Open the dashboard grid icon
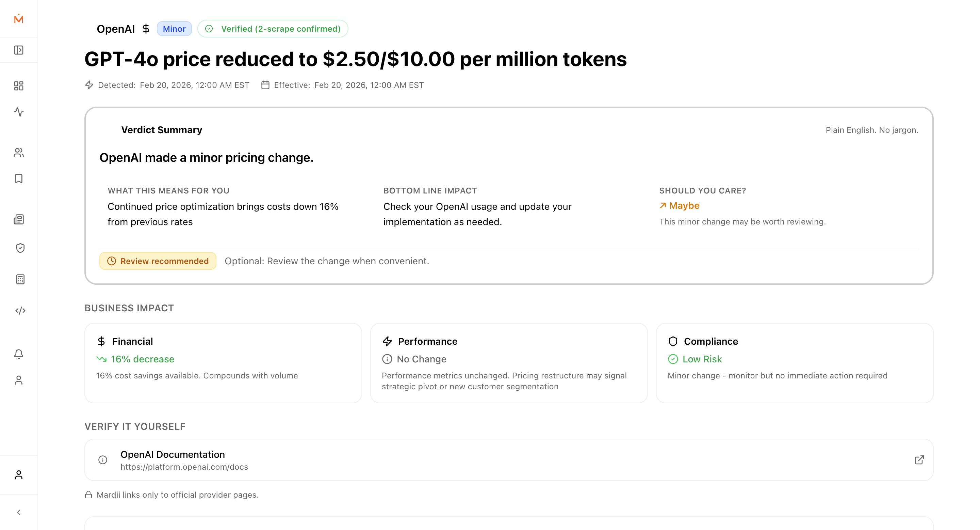The image size is (980, 530). point(19,86)
